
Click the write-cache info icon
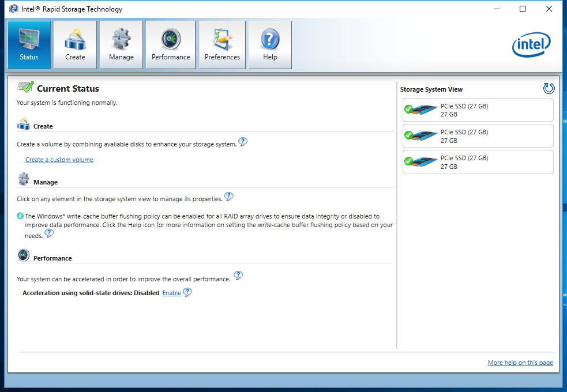coord(20,216)
